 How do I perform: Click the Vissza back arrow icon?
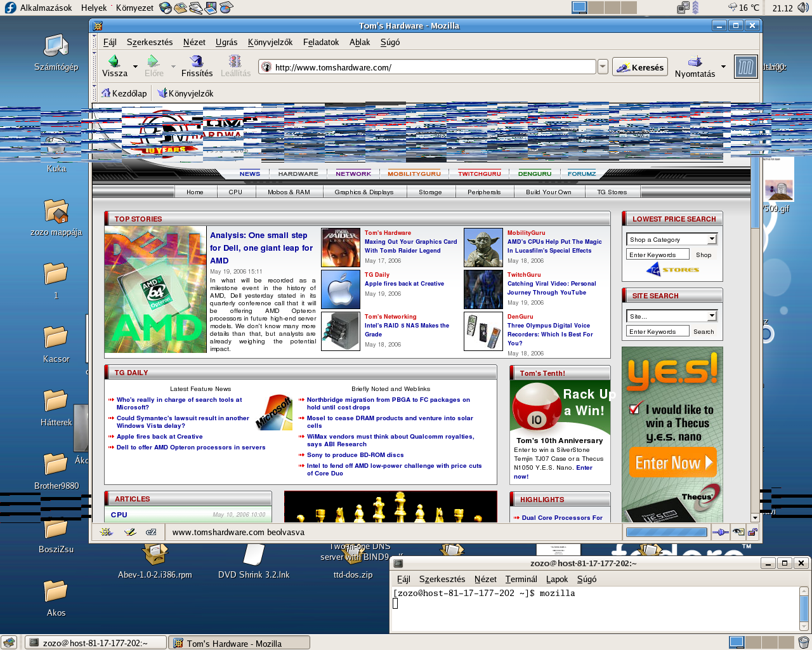[x=114, y=62]
